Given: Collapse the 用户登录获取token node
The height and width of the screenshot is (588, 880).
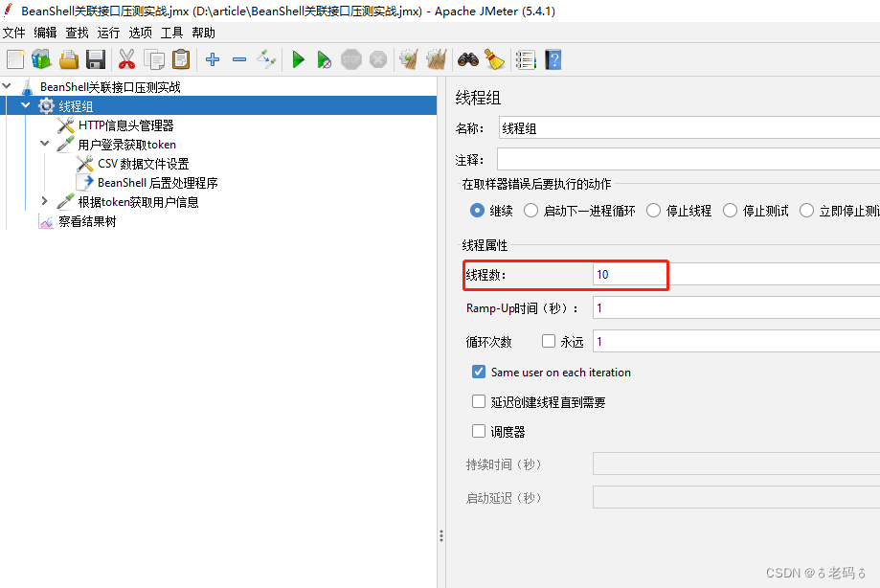Looking at the screenshot, I should (x=45, y=144).
